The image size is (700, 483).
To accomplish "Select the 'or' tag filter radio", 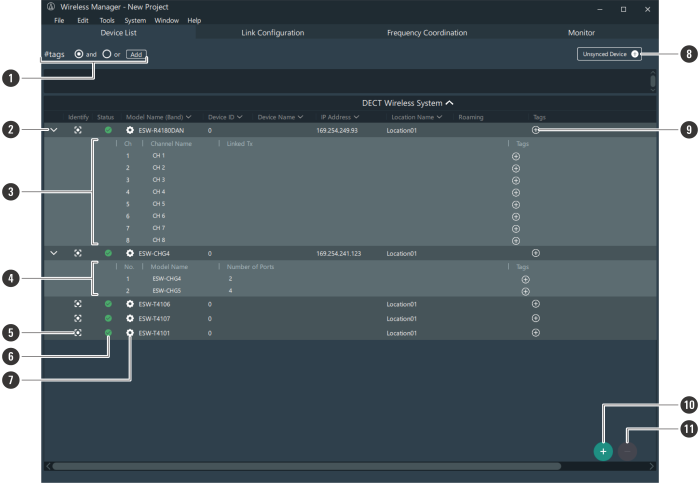I will coord(107,54).
